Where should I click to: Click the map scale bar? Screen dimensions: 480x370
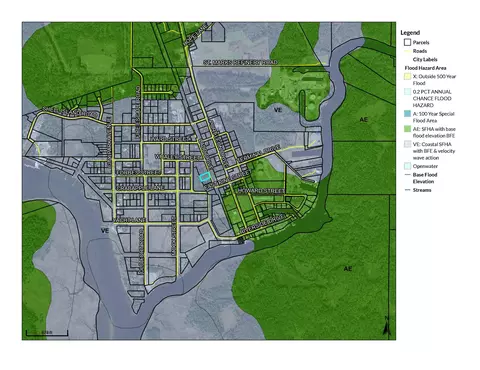(x=47, y=333)
